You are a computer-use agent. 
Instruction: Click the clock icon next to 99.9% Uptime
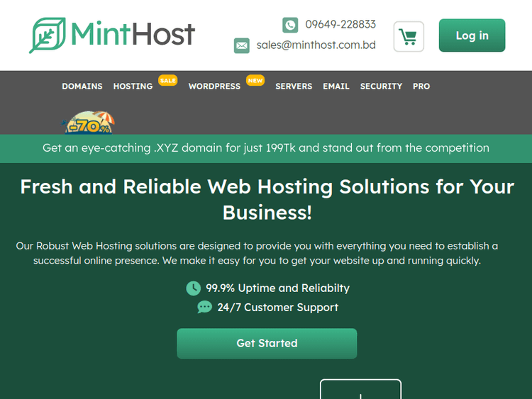pyautogui.click(x=193, y=288)
